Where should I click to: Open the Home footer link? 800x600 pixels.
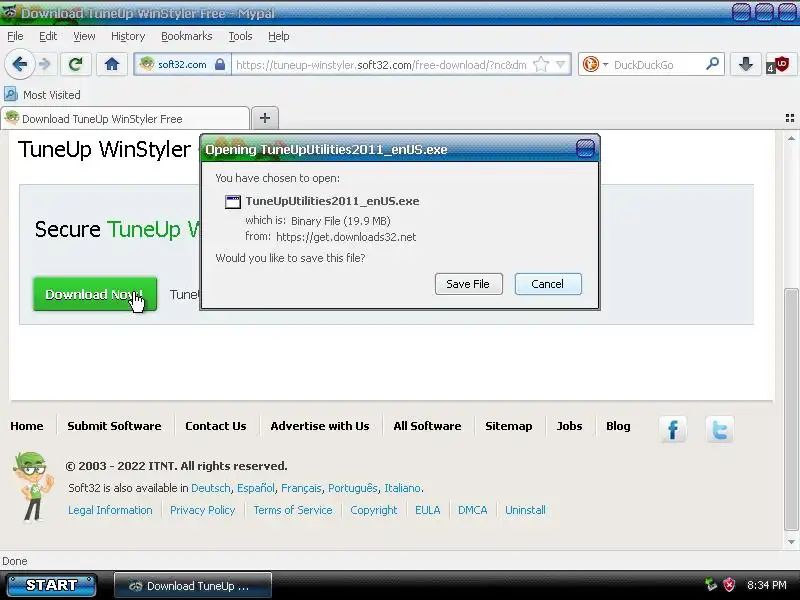[x=27, y=426]
